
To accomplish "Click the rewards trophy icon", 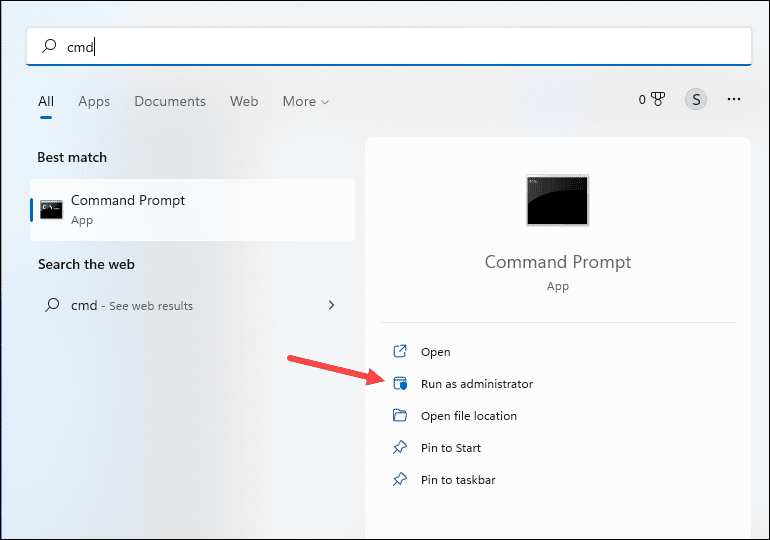I will click(x=657, y=100).
